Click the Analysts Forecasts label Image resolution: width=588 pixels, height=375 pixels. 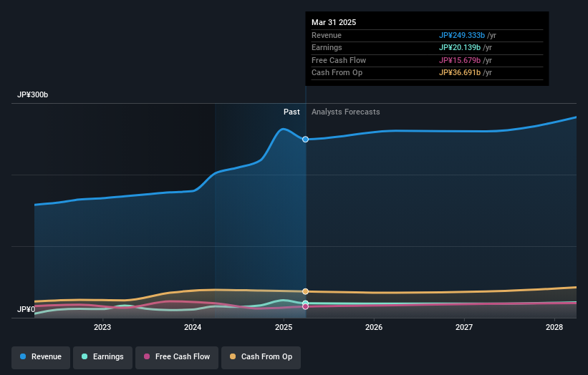pyautogui.click(x=345, y=112)
